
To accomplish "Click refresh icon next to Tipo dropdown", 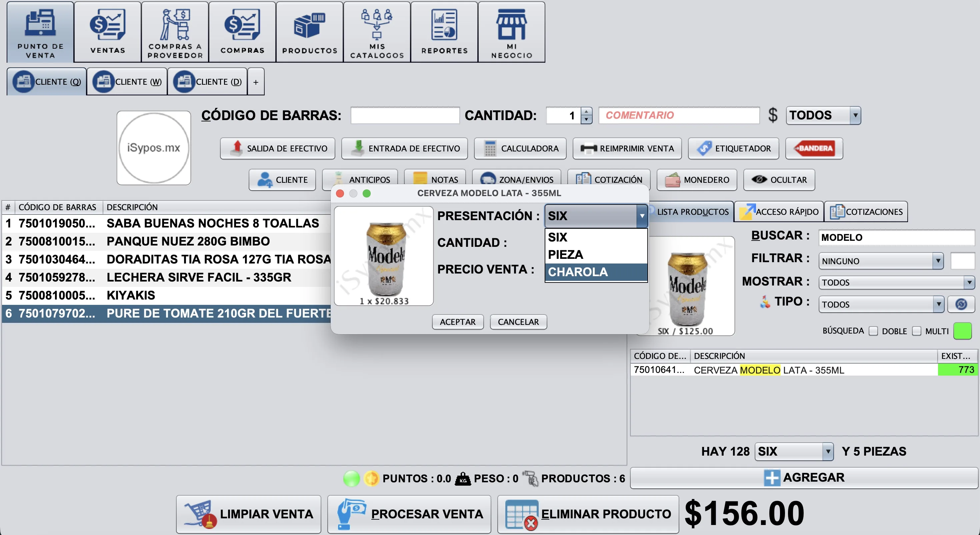I will [961, 305].
